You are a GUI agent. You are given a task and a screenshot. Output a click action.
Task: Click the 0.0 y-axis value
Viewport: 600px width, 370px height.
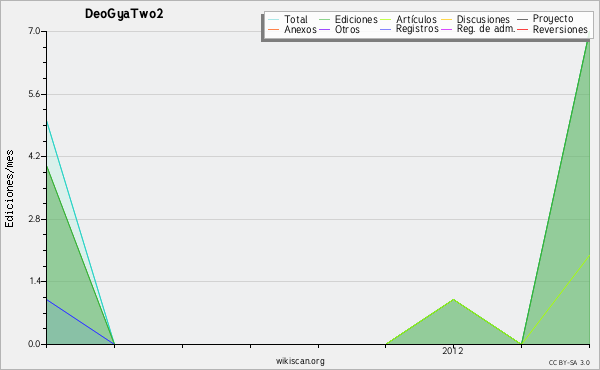[x=34, y=344]
